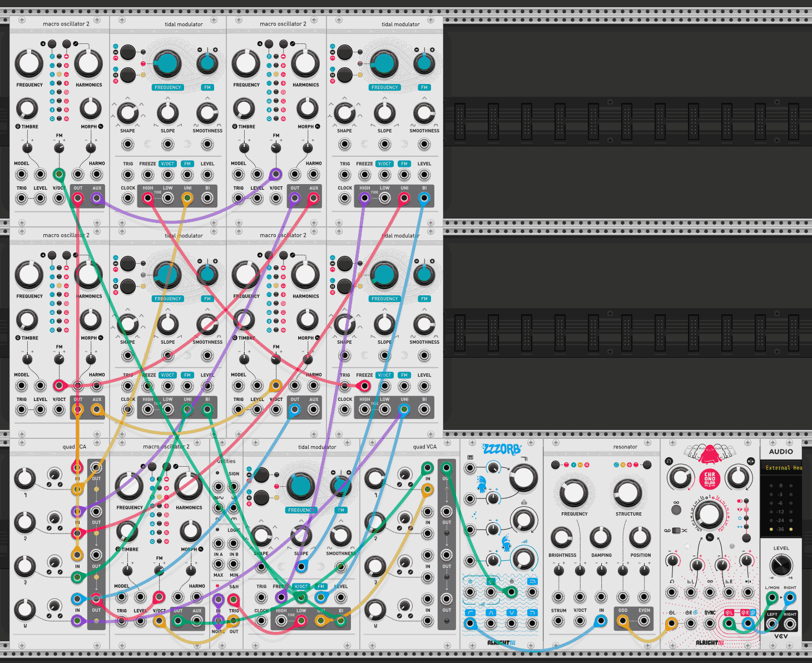Click the small round button under Chronoblob's big knob

[710, 537]
